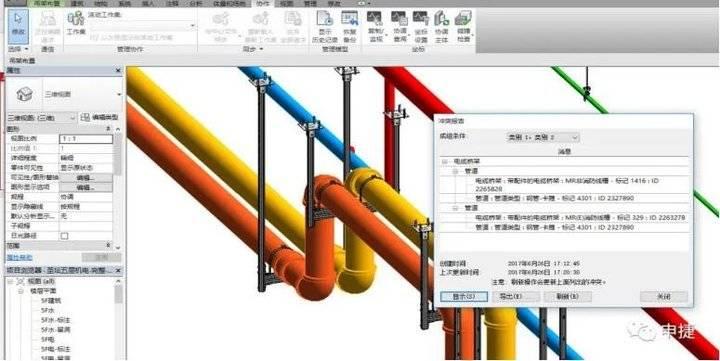Click the Show button in conflict report

pos(463,297)
